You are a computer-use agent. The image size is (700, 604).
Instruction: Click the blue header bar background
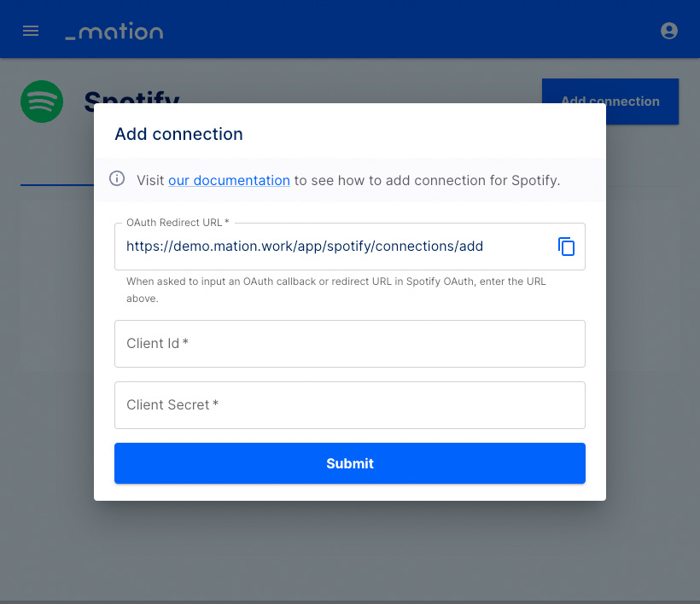pos(402,29)
